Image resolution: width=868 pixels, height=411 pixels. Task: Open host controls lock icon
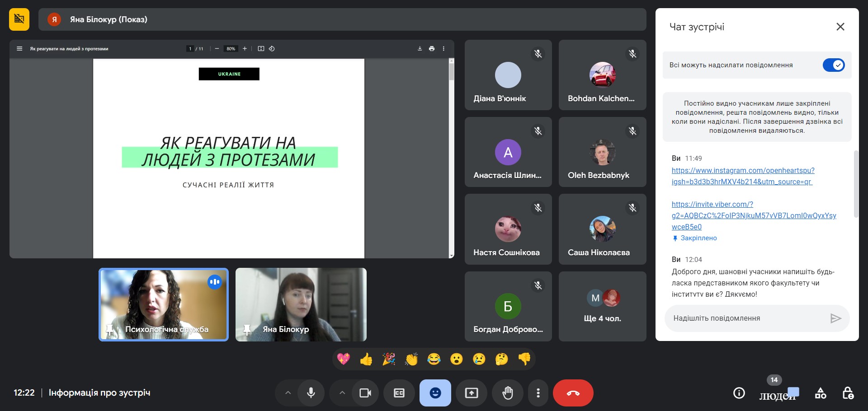[x=848, y=393]
